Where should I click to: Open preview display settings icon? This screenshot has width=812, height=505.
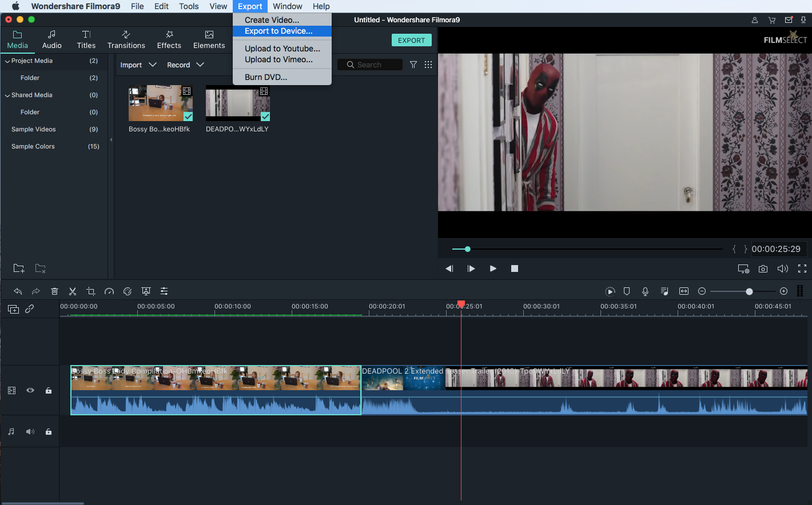click(743, 268)
